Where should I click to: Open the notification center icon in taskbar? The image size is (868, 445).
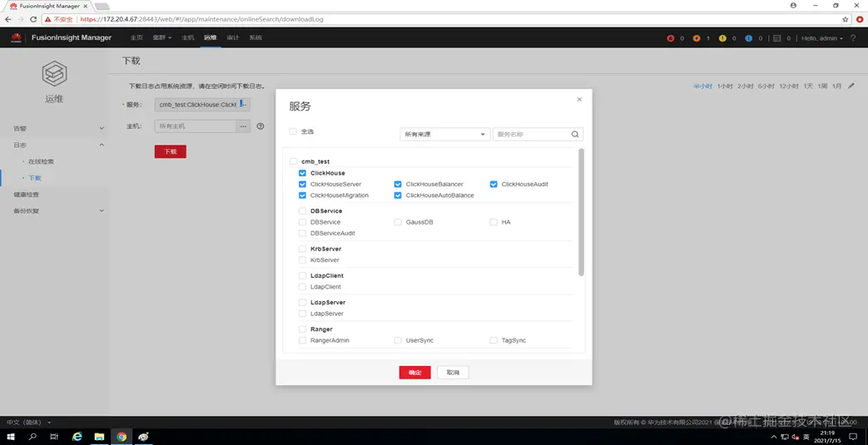[x=853, y=437]
